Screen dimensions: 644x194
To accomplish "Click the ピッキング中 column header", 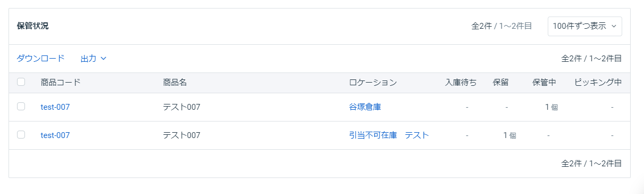I will point(598,83).
